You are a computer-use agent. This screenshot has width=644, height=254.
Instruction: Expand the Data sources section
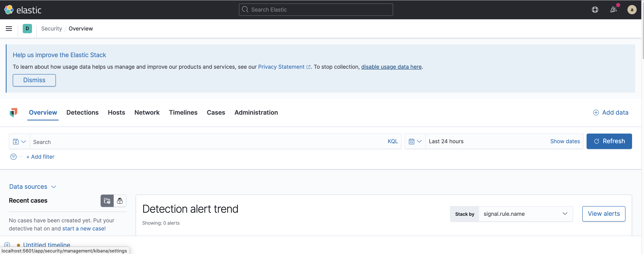pos(33,187)
